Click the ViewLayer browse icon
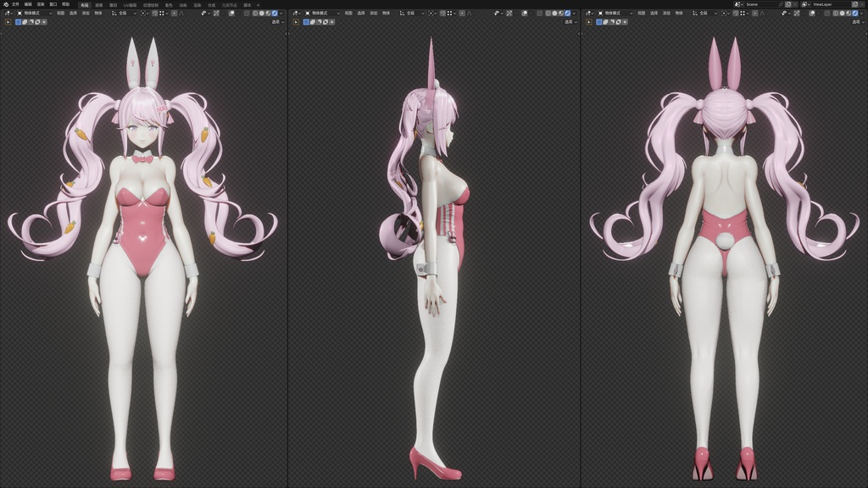 pyautogui.click(x=805, y=4)
